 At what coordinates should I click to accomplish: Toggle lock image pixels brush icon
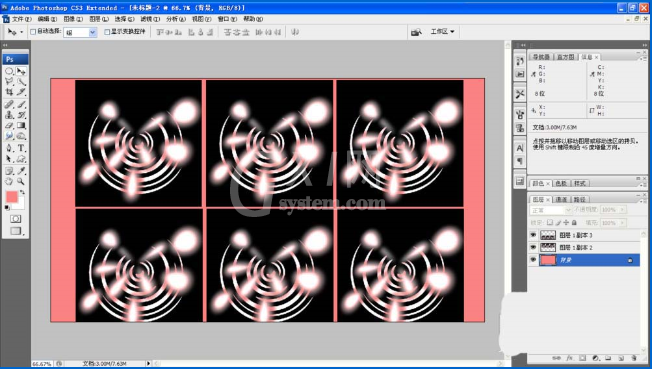(x=558, y=223)
